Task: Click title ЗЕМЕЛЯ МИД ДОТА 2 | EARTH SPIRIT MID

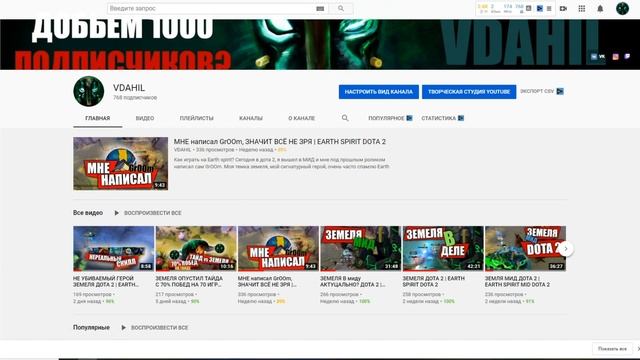Action: [x=517, y=281]
